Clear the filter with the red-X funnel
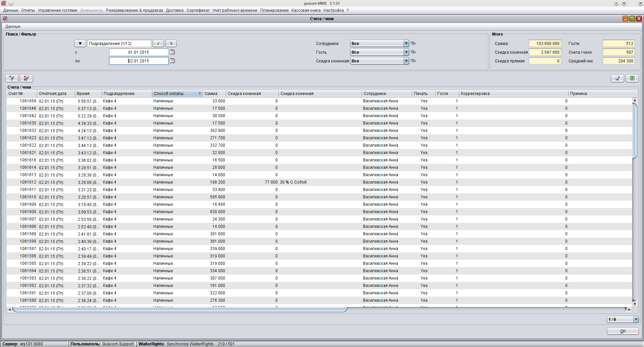The height and width of the screenshot is (347, 644). pyautogui.click(x=26, y=78)
